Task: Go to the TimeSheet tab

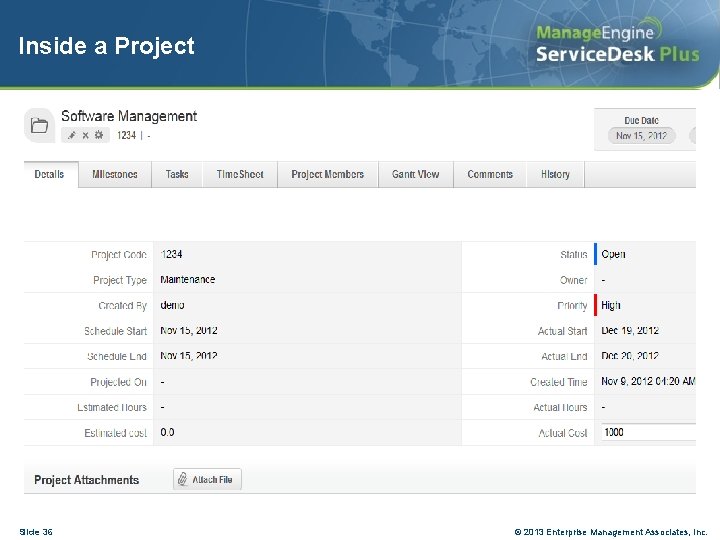Action: pyautogui.click(x=240, y=174)
